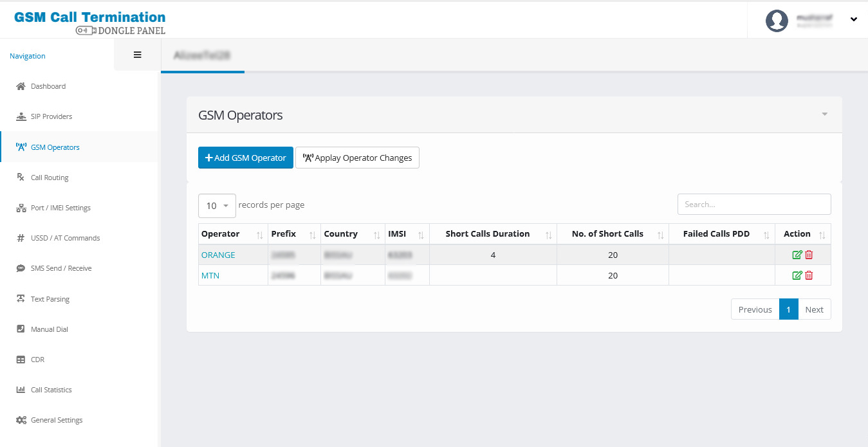View Call Statistics
The image size is (868, 447).
click(x=51, y=390)
